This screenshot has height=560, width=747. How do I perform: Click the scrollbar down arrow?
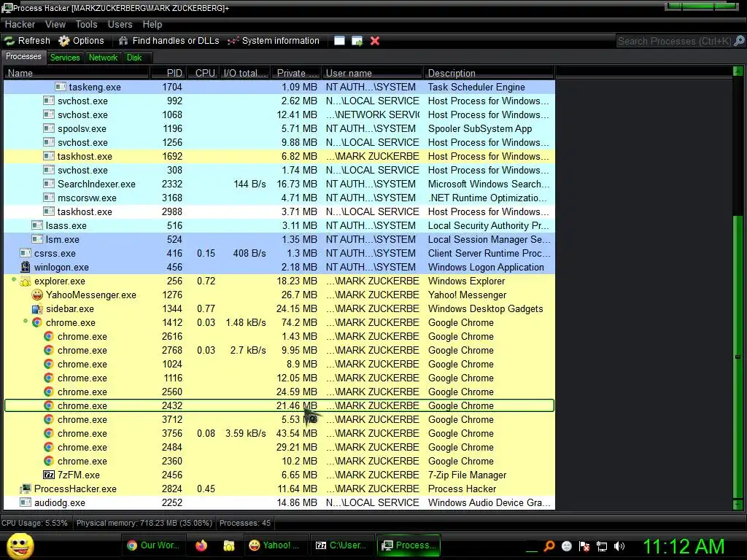tap(738, 504)
